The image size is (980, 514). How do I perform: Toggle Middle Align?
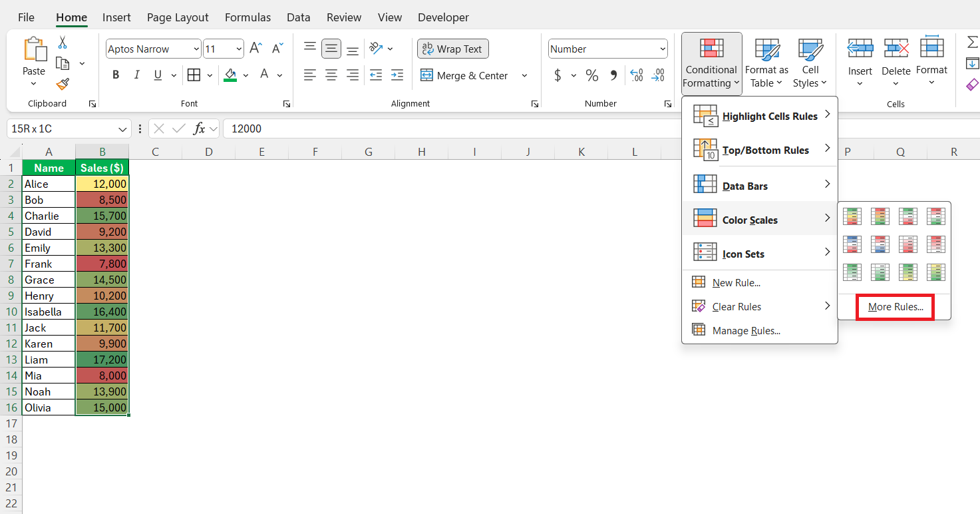pos(331,48)
